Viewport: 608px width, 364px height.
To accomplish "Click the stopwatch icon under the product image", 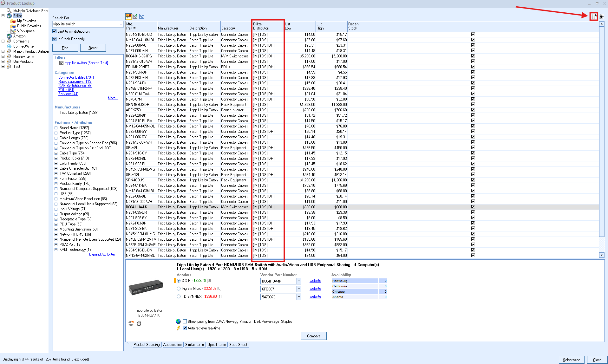I will coord(139,323).
